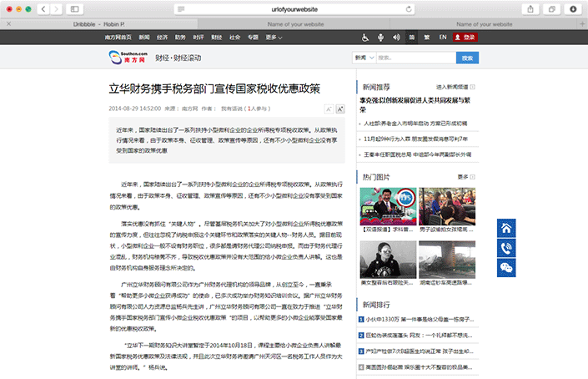Click the blue 搜索 search button
Image resolution: width=588 pixels, height=379 pixels.
(x=467, y=58)
